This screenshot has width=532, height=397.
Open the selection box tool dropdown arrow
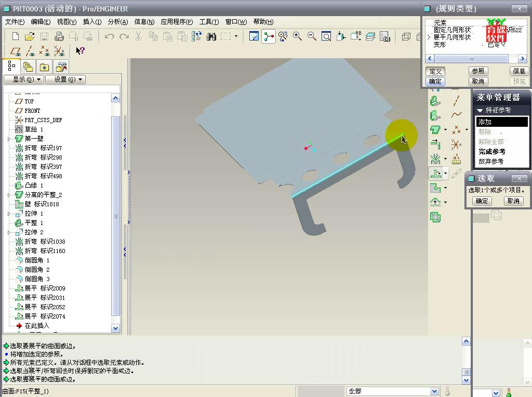click(x=236, y=36)
